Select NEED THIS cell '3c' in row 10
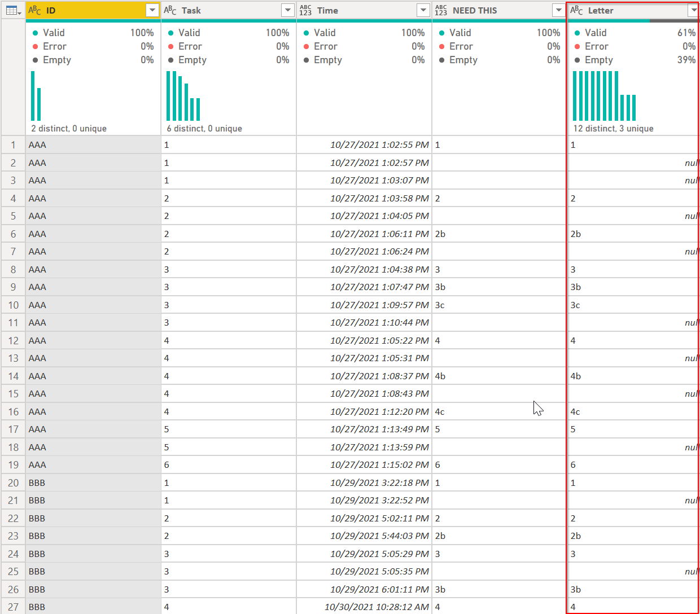 click(x=500, y=305)
